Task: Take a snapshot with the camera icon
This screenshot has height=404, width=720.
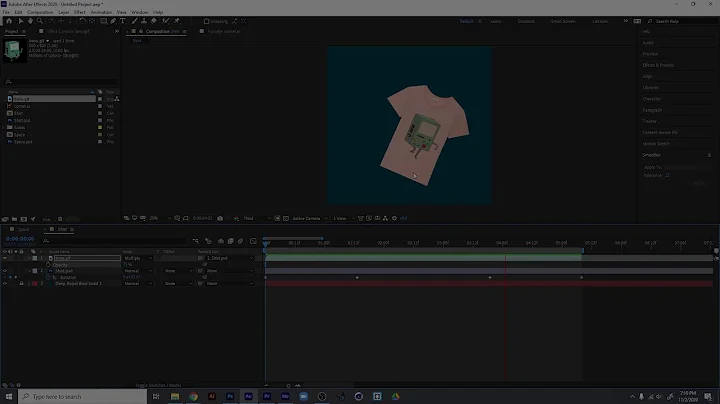Action: (220, 219)
